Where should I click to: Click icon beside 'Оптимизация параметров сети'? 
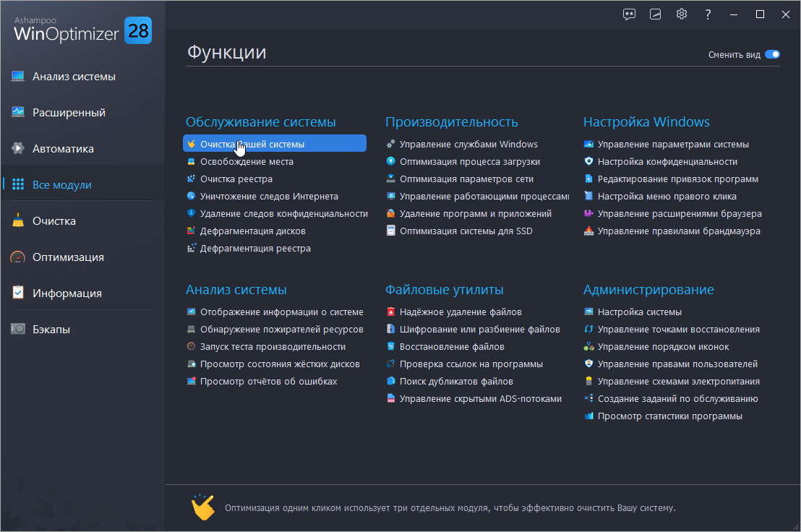pos(391,179)
